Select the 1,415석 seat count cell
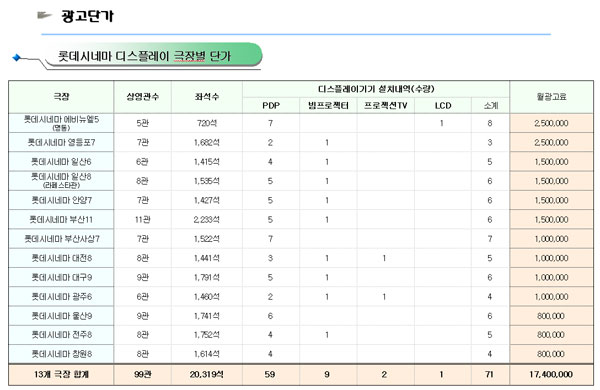 (x=207, y=162)
